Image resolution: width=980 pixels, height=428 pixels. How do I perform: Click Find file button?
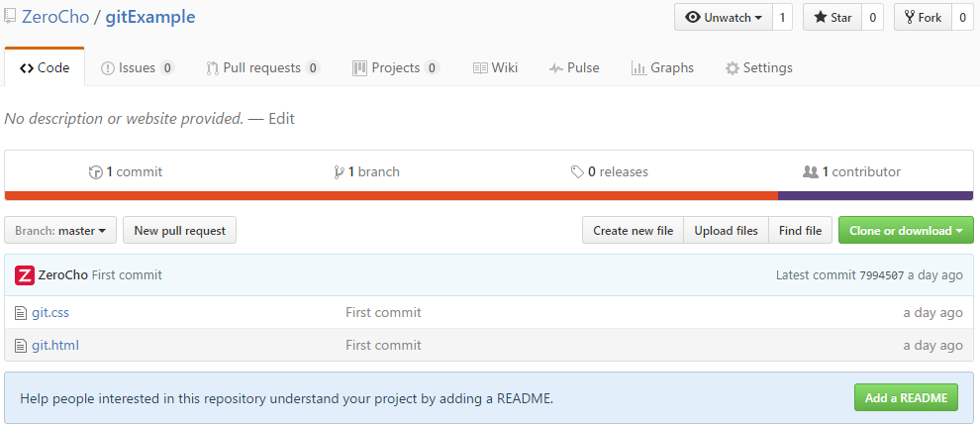[801, 230]
